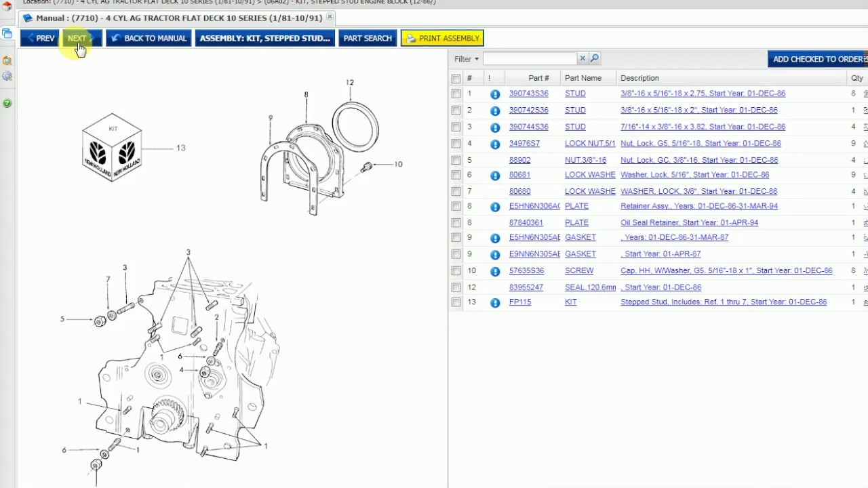The height and width of the screenshot is (488, 868).
Task: Sort by the Part # column header
Action: tap(538, 78)
